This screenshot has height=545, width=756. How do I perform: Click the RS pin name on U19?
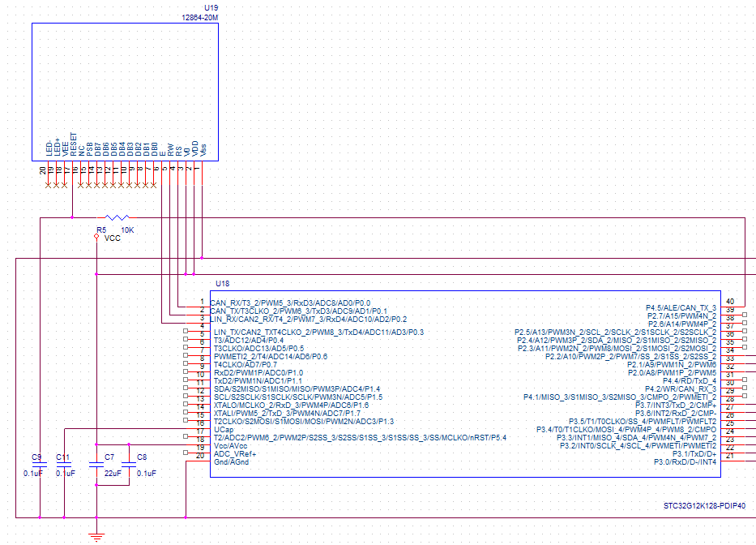pyautogui.click(x=178, y=151)
